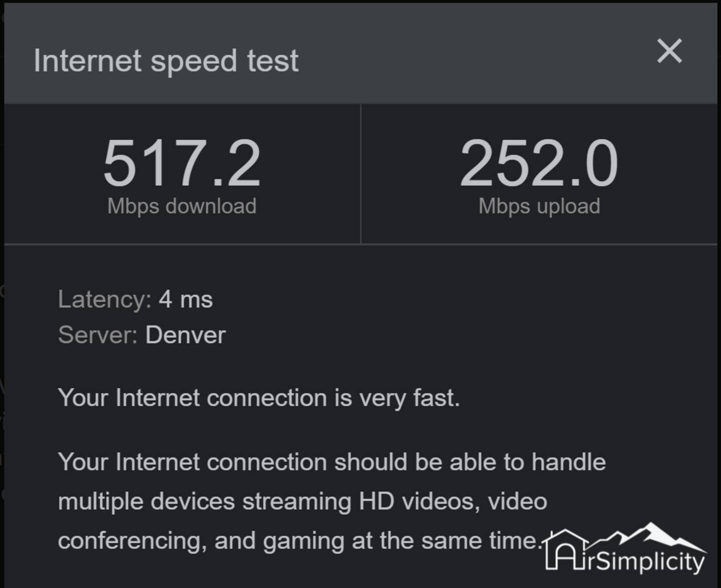Close the Internet speed test dialog
The width and height of the screenshot is (721, 588).
click(669, 51)
